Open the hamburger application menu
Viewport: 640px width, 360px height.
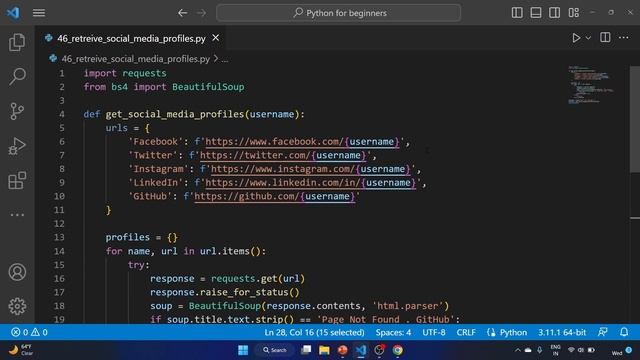tap(39, 13)
